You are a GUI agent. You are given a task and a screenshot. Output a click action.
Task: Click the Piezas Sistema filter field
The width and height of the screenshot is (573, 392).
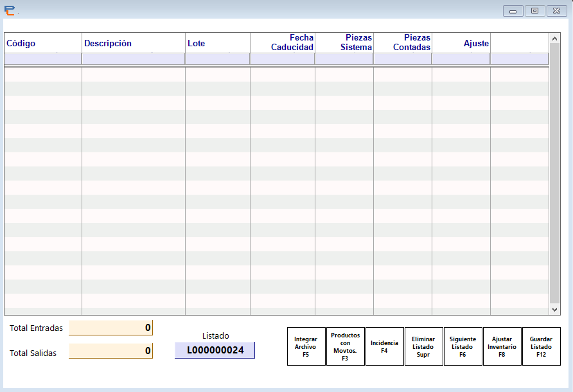click(x=344, y=59)
